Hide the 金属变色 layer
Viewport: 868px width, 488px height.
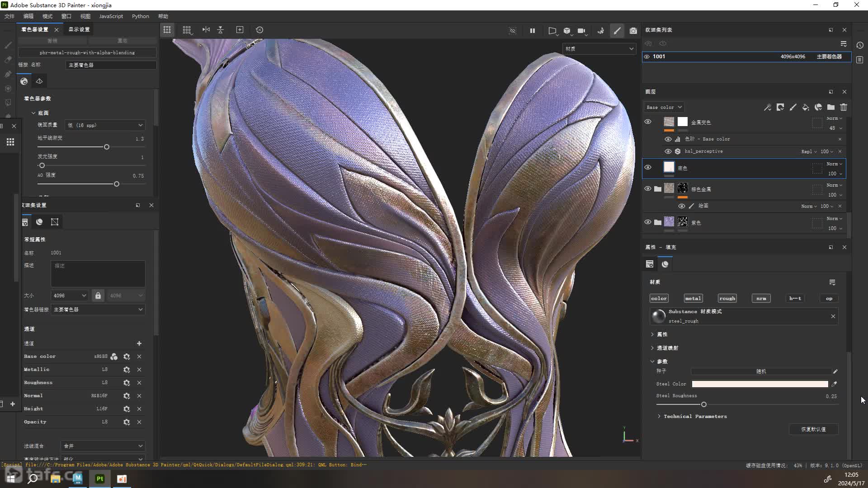click(648, 122)
